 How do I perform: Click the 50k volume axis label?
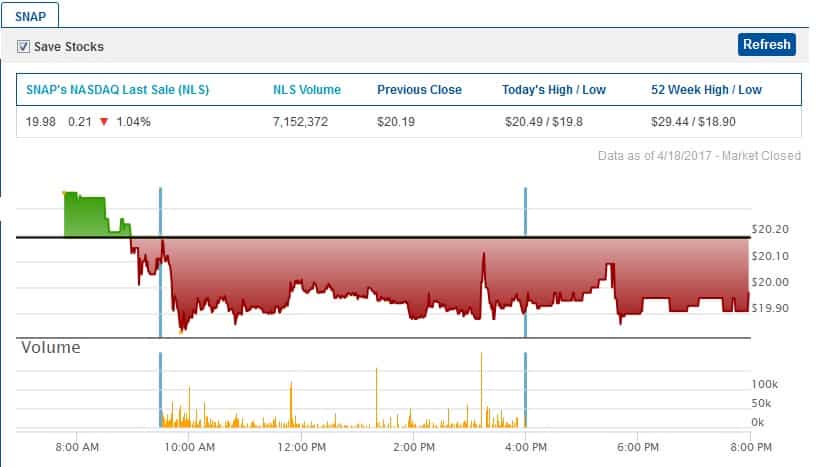pyautogui.click(x=762, y=403)
